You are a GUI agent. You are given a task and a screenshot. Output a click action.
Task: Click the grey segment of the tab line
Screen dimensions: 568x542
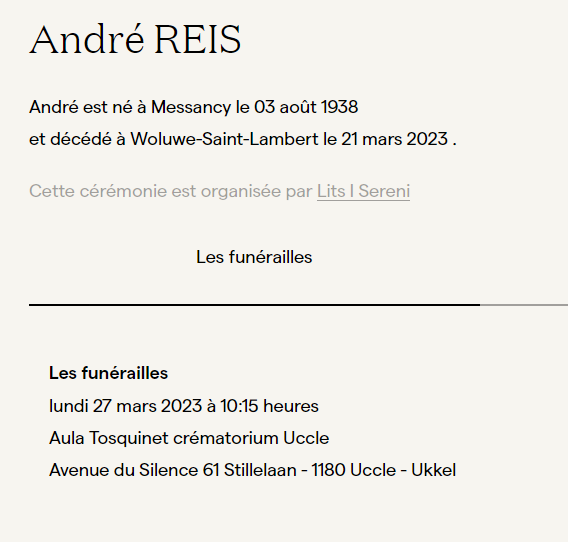[524, 305]
